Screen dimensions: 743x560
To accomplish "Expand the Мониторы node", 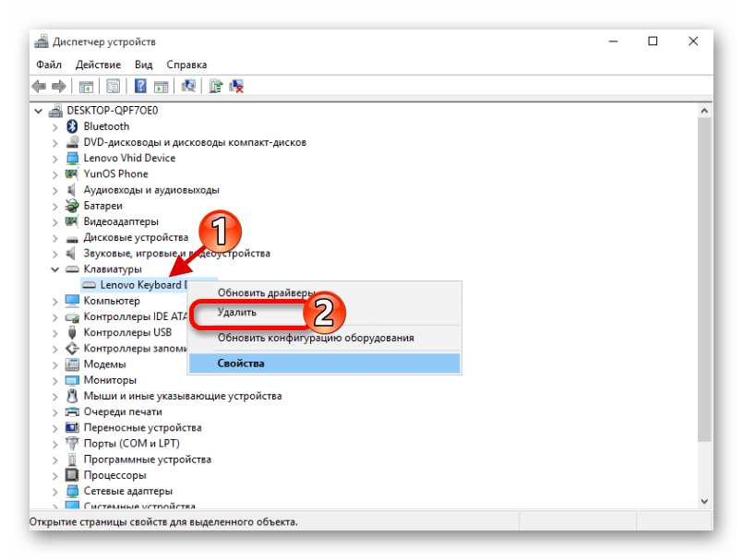I will pyautogui.click(x=55, y=380).
